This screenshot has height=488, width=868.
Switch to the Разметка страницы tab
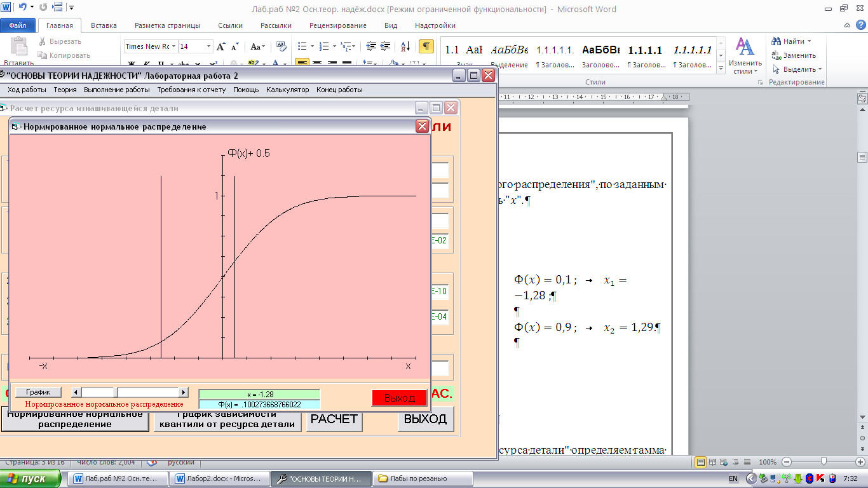pyautogui.click(x=167, y=25)
